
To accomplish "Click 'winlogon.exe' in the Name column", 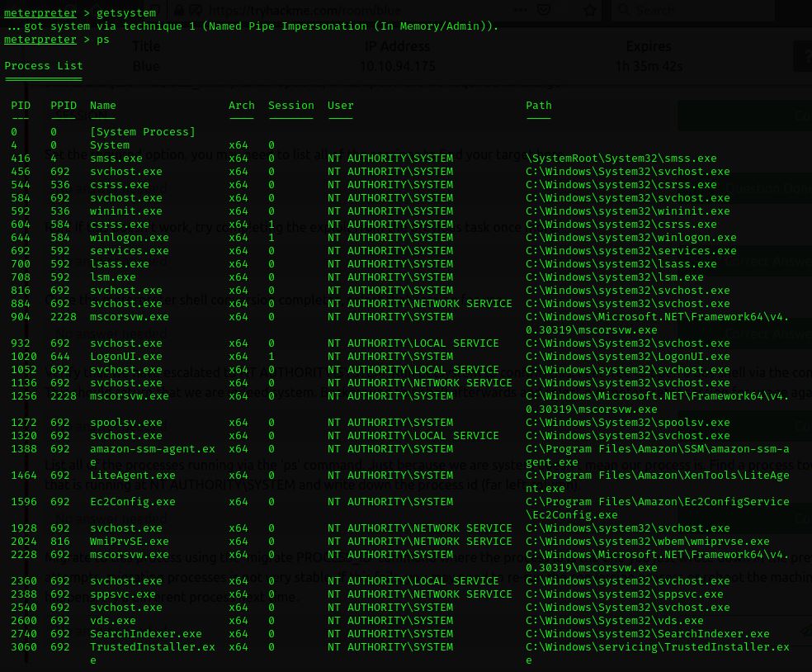I will [130, 237].
